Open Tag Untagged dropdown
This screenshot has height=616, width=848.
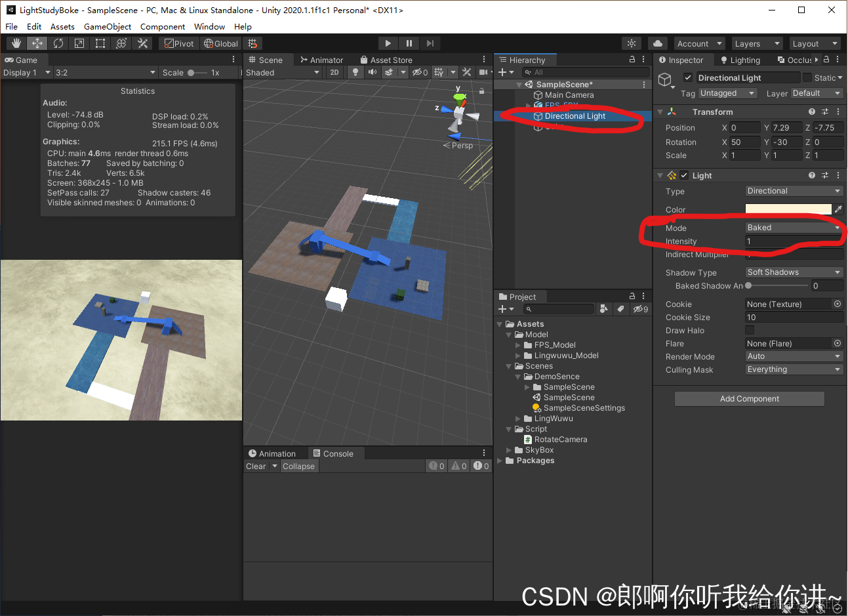(x=728, y=93)
